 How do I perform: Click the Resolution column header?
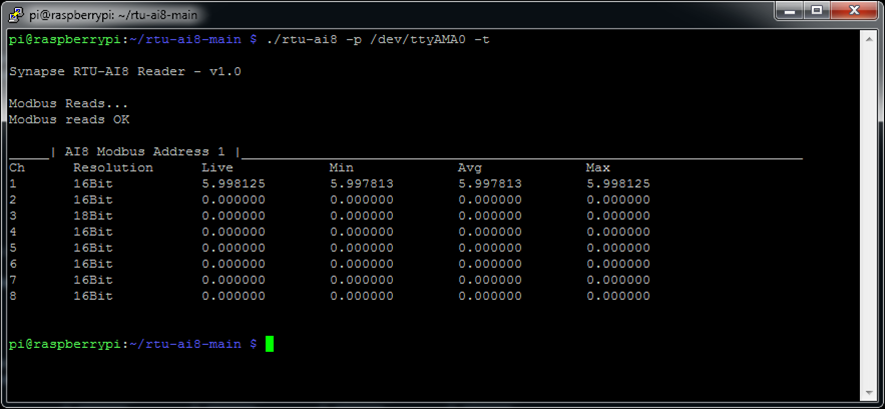coord(113,168)
